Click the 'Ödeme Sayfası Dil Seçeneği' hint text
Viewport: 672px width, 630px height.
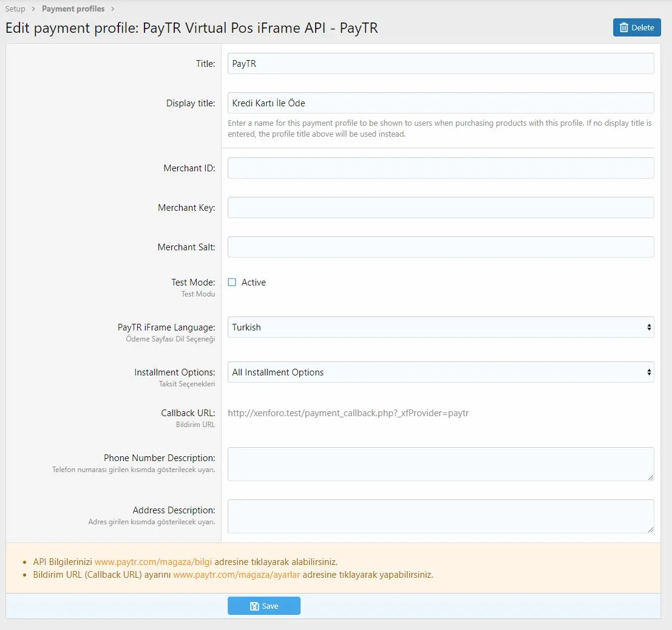coord(171,339)
